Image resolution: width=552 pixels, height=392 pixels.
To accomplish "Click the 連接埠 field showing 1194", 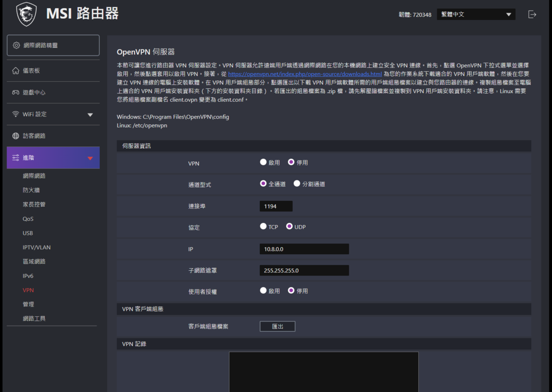I will click(276, 206).
